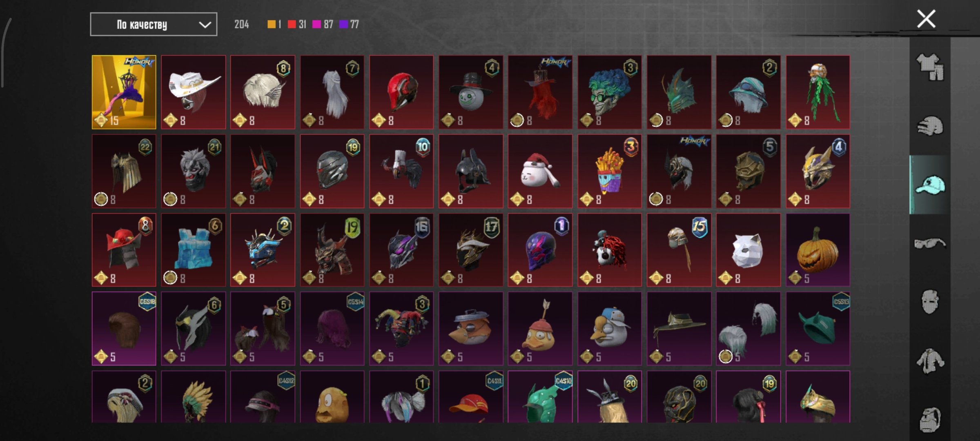Click the red rarity square showing 31
The width and height of the screenshot is (980, 441).
click(x=292, y=24)
